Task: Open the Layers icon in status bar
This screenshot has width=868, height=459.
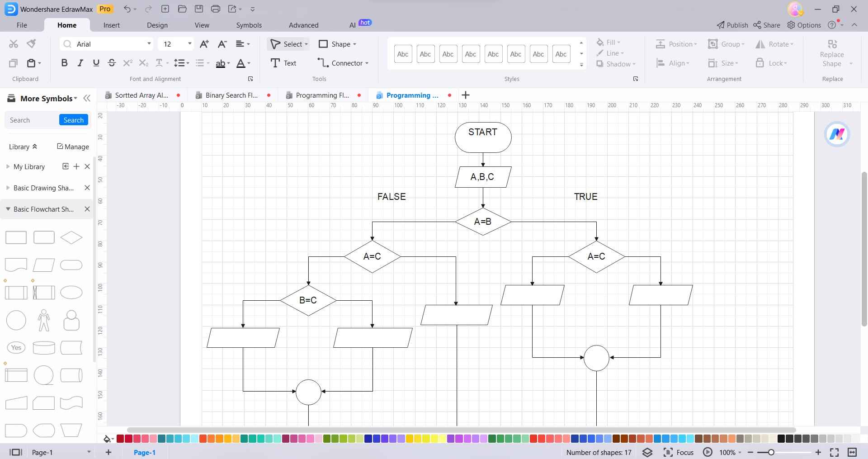Action: coord(647,452)
